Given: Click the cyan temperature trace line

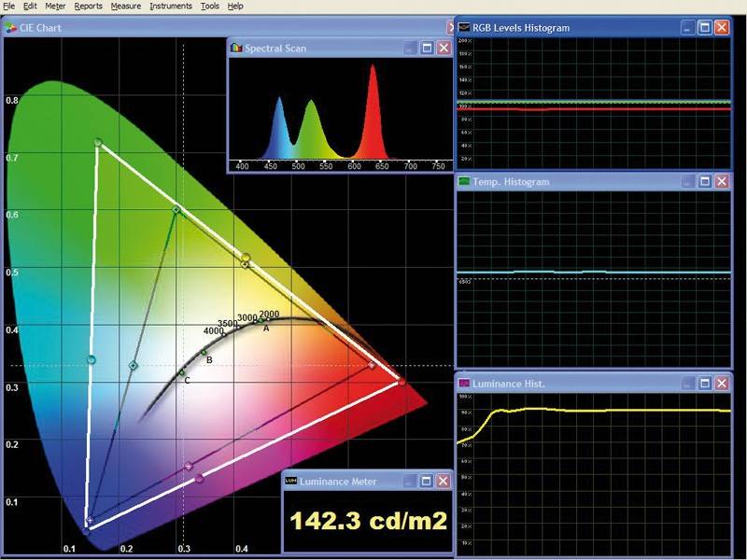Looking at the screenshot, I should [594, 272].
